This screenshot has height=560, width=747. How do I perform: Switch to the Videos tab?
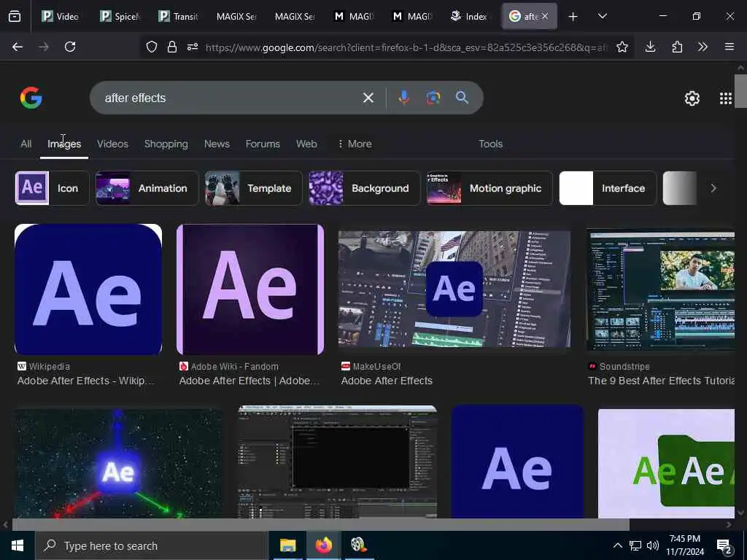click(112, 144)
